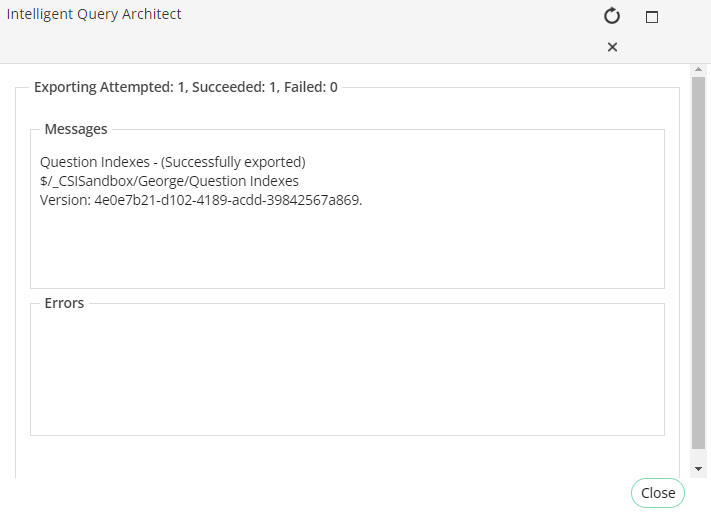Click the Messages group label

[x=76, y=129]
